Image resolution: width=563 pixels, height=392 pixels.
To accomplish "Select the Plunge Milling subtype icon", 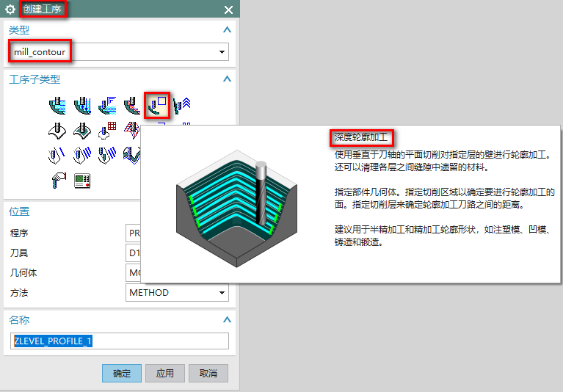I will tap(83, 106).
